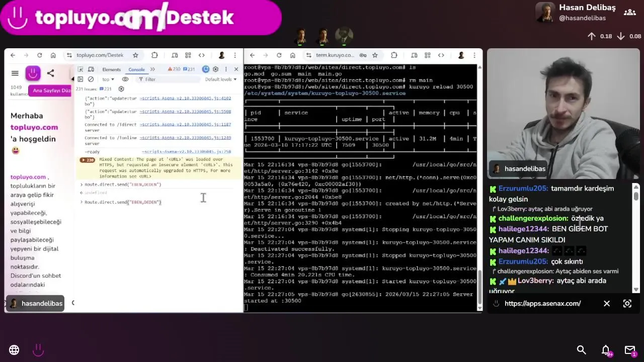Open the search magnifier icon at bottom
This screenshot has width=644, height=362.
[x=582, y=350]
